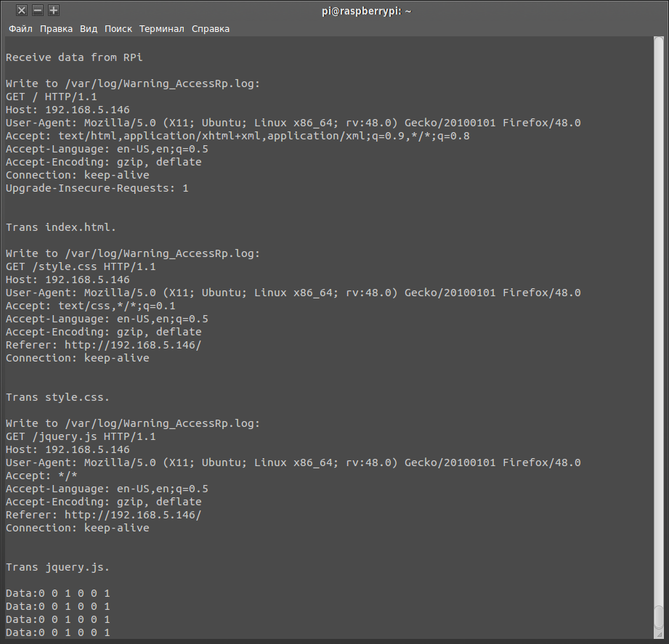Click the scrollbar track above the thumb
Screen dimensions: 669x644
(x=658, y=327)
